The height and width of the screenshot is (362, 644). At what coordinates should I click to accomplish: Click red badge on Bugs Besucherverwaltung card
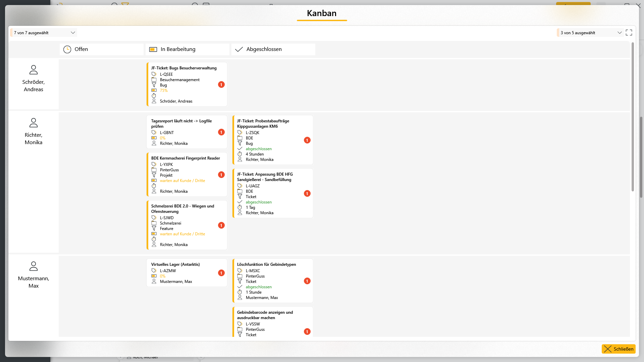point(221,84)
